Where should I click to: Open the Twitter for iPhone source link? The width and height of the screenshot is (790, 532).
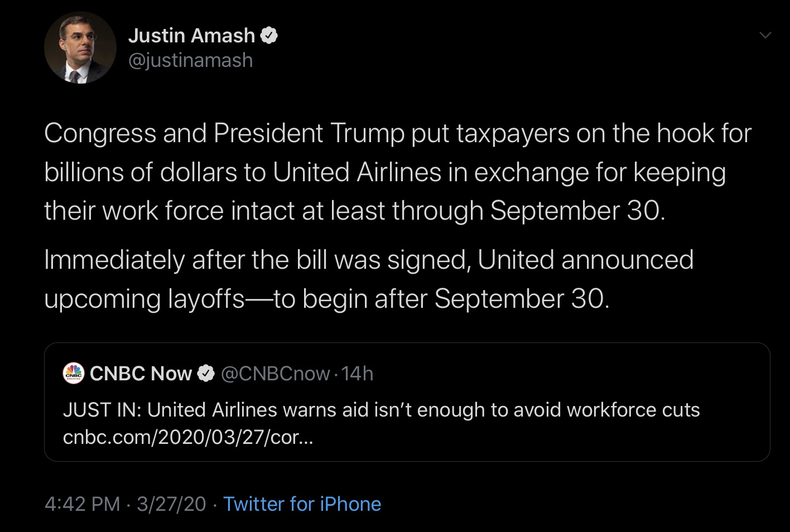(x=302, y=504)
